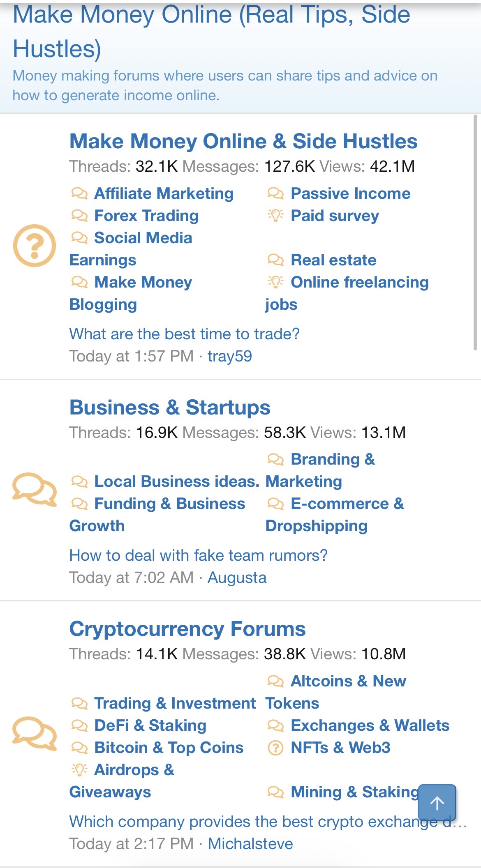Open Make Money Online & Side Hustles forum

243,141
